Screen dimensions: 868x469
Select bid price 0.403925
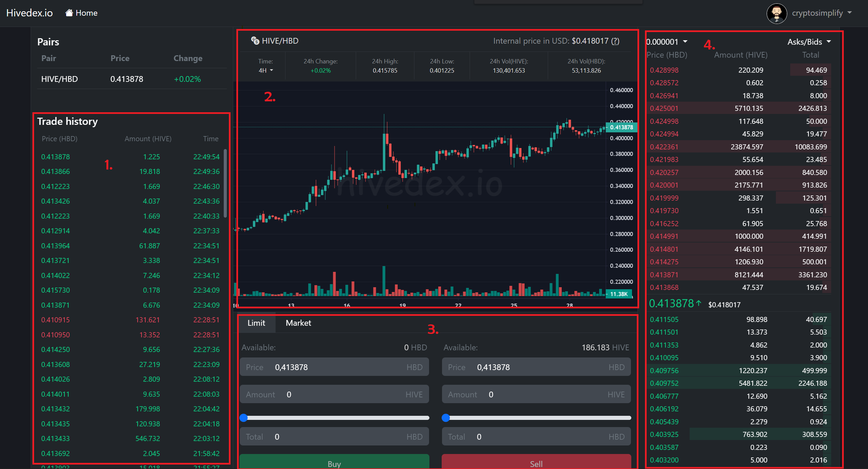[x=664, y=435]
